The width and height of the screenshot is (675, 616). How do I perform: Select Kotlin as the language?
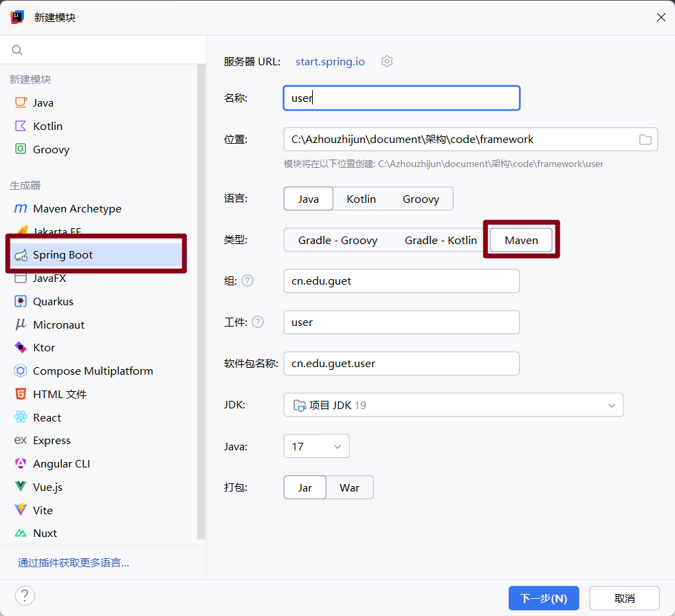[361, 199]
